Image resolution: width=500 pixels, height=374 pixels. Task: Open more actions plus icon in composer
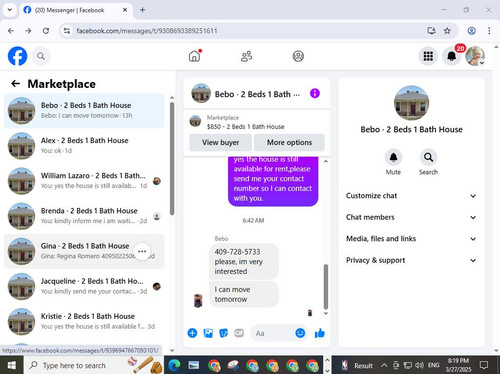coord(192,333)
